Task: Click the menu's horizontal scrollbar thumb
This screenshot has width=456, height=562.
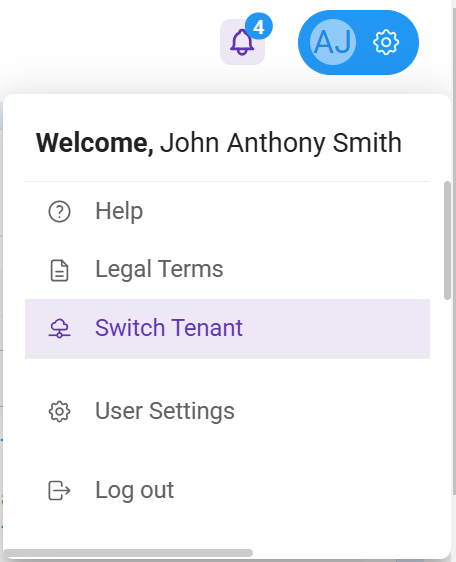Action: [128, 553]
